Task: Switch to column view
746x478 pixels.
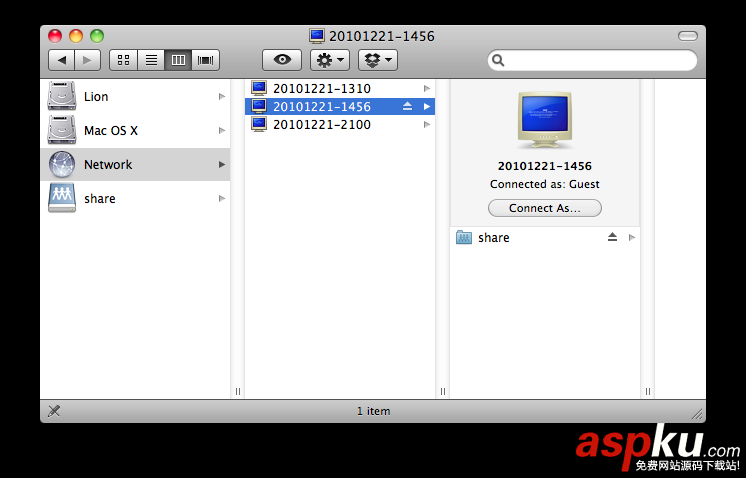Action: click(178, 60)
